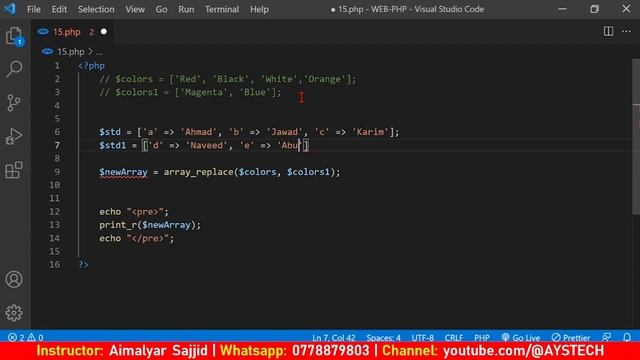Minimize the VS Code window

click(x=562, y=9)
